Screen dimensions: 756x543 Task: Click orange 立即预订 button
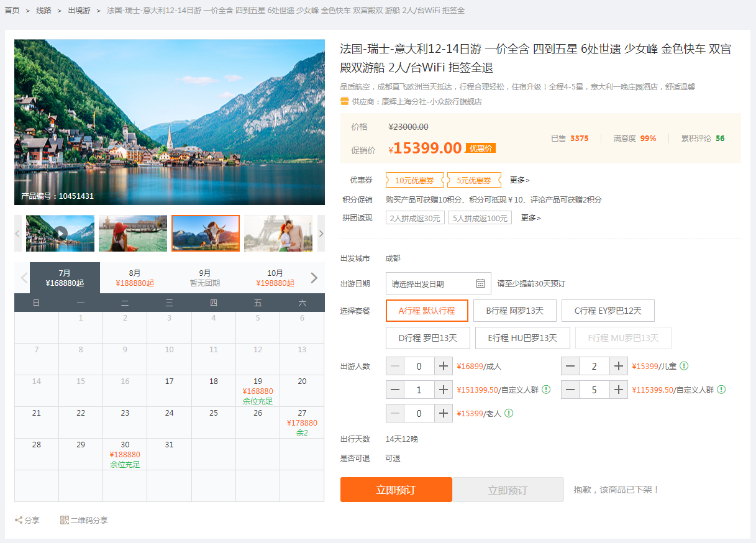pyautogui.click(x=396, y=490)
